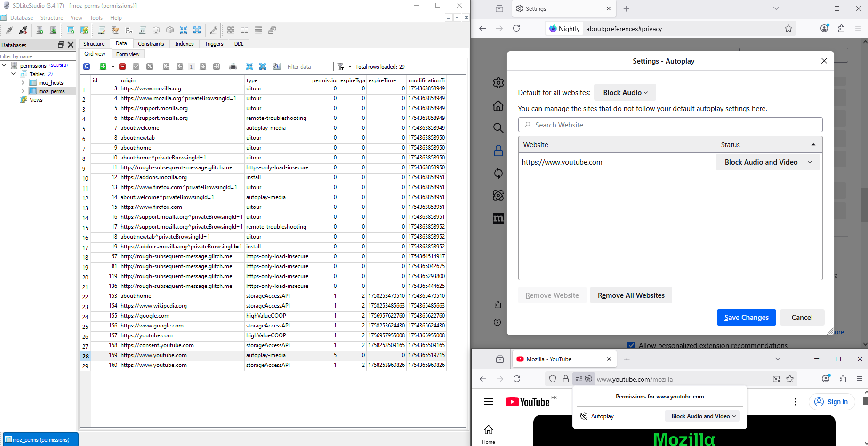Toggle the personalized extension recommendations checkbox
The image size is (868, 446).
pyautogui.click(x=631, y=345)
